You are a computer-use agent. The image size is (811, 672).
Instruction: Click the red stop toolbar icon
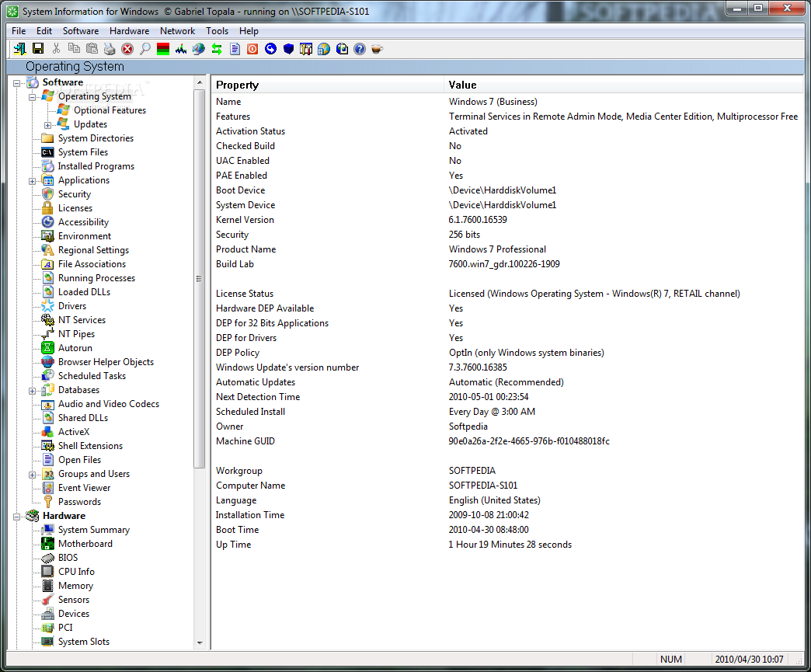(x=127, y=48)
